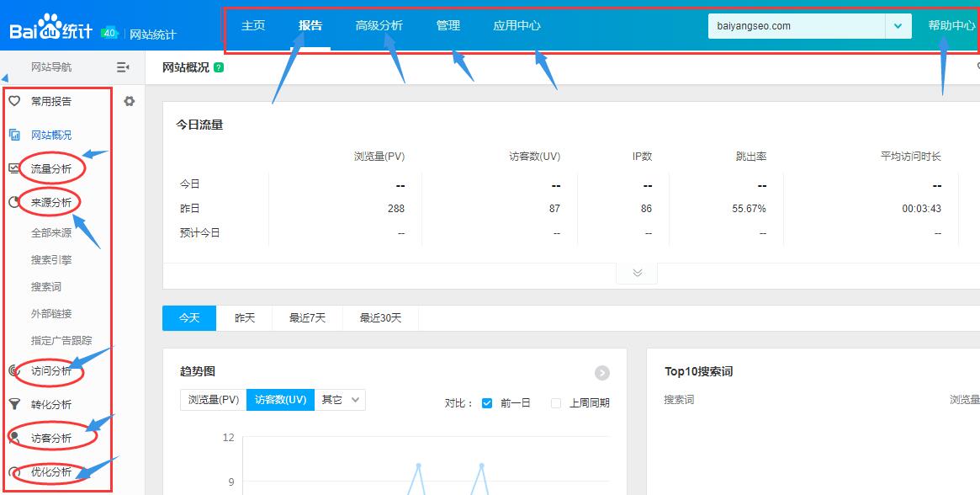The height and width of the screenshot is (495, 980).
Task: Open 常用报告 in the sidebar
Action: coord(51,101)
